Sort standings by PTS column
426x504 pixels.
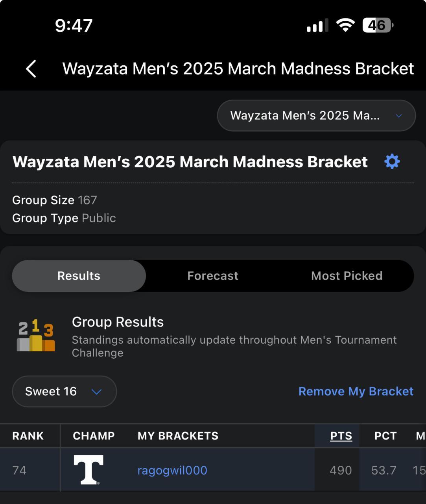pos(341,436)
